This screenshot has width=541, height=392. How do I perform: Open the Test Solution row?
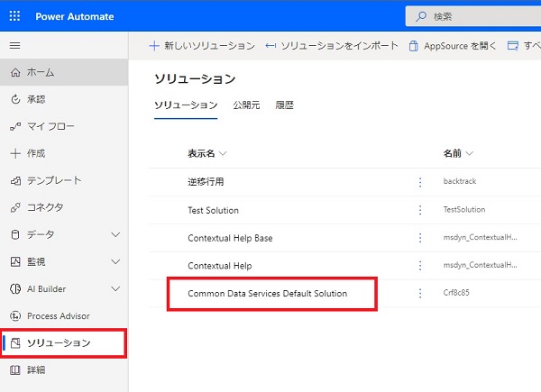(213, 210)
